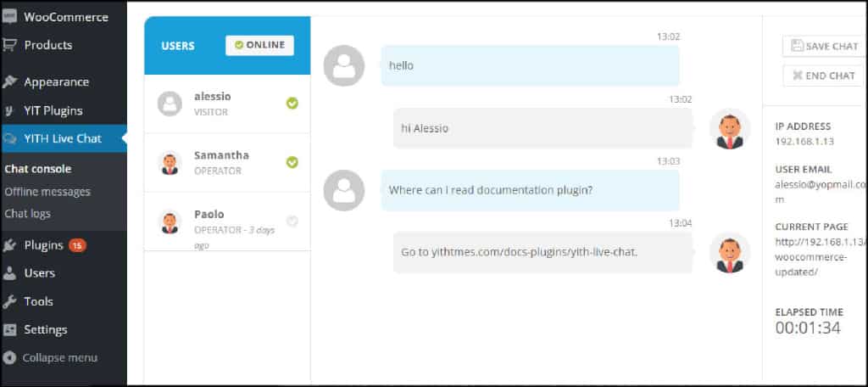The height and width of the screenshot is (387, 868).
Task: Click the Tools wrench icon
Action: click(8, 301)
